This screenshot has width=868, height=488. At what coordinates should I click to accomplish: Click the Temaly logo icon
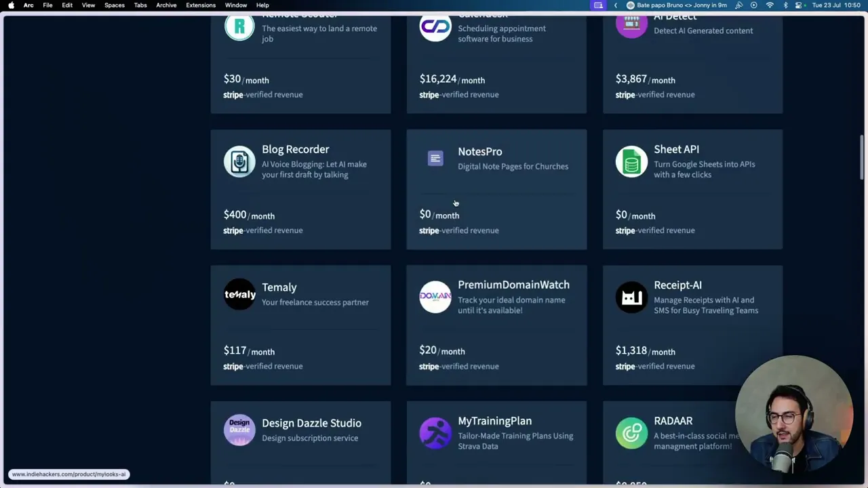(239, 294)
